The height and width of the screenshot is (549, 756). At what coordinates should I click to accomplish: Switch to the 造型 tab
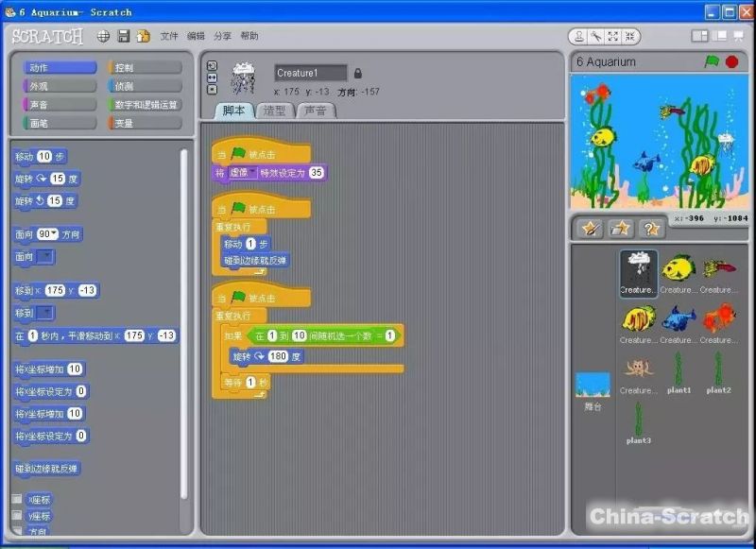pyautogui.click(x=275, y=111)
